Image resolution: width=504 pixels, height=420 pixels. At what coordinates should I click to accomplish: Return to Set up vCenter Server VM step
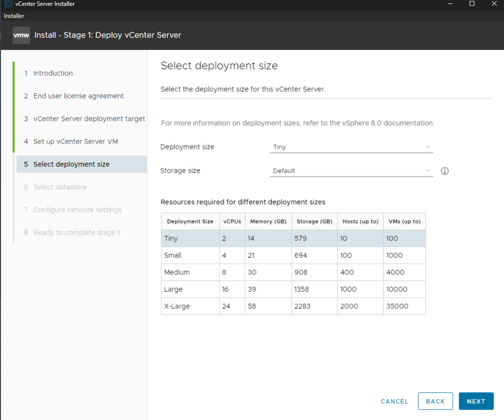(75, 142)
